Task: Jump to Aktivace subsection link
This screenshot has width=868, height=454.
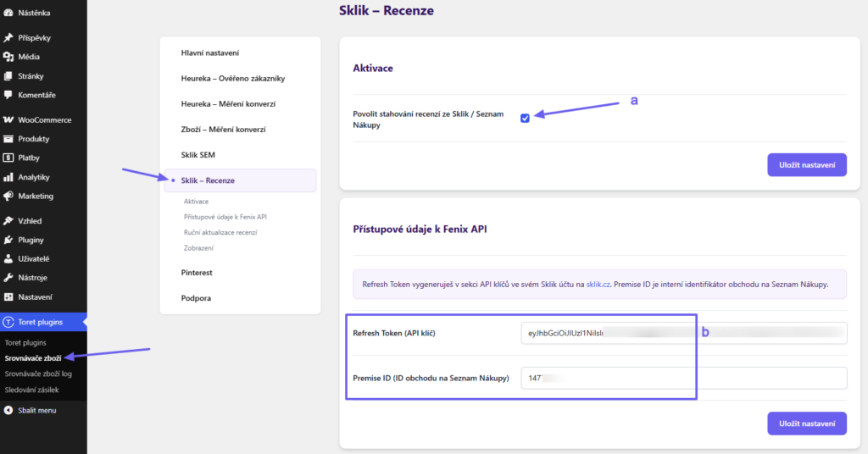Action: (196, 202)
